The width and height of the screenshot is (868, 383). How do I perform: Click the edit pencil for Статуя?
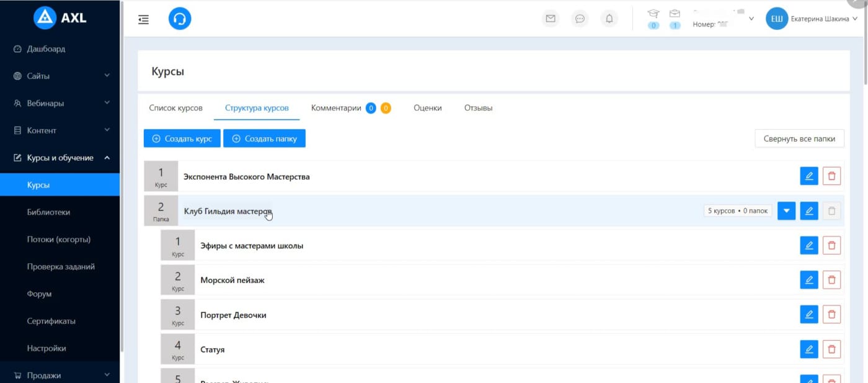[808, 349]
